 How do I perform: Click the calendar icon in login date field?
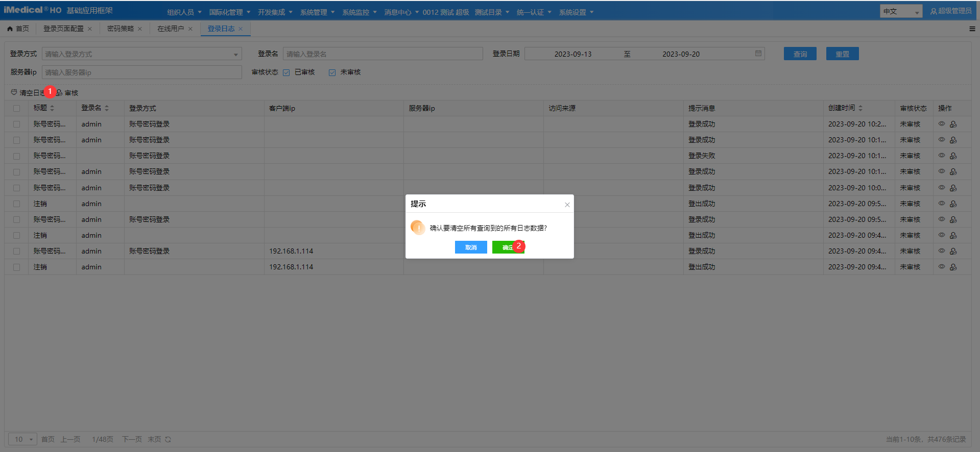click(758, 54)
